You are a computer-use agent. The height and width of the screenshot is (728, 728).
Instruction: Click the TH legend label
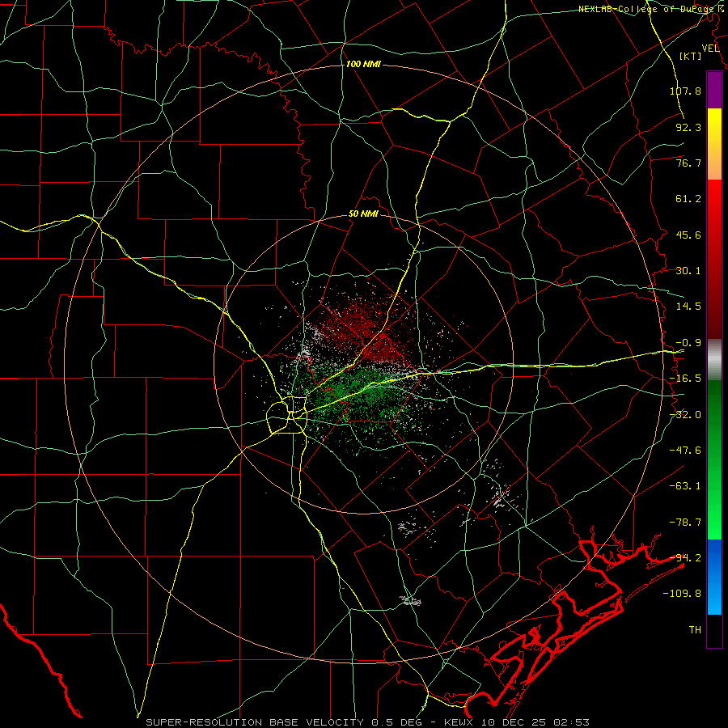tap(695, 629)
